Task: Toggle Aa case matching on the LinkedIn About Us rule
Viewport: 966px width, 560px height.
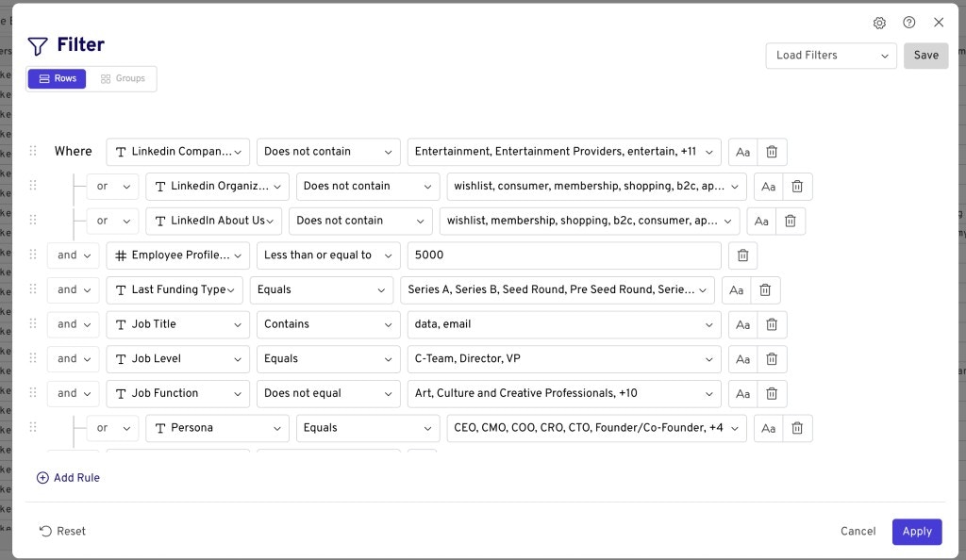Action: coord(761,221)
